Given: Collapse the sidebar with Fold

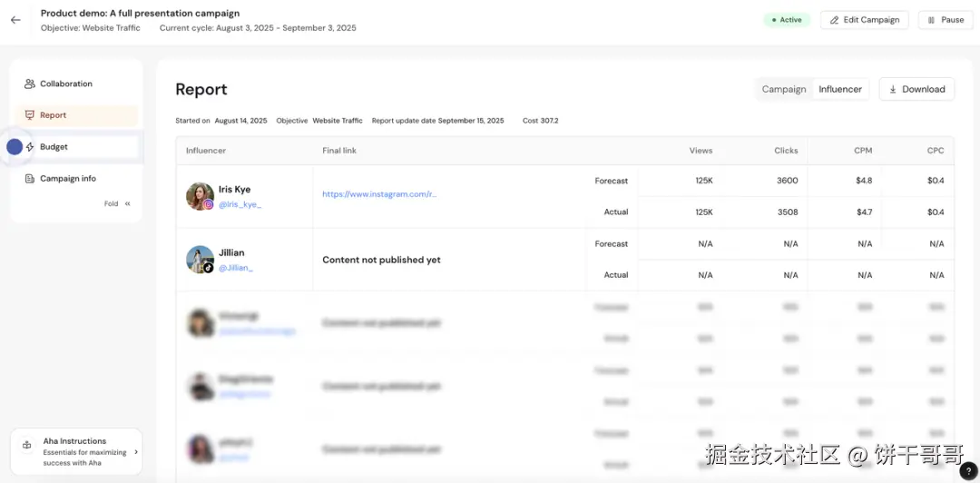Looking at the screenshot, I should [117, 204].
